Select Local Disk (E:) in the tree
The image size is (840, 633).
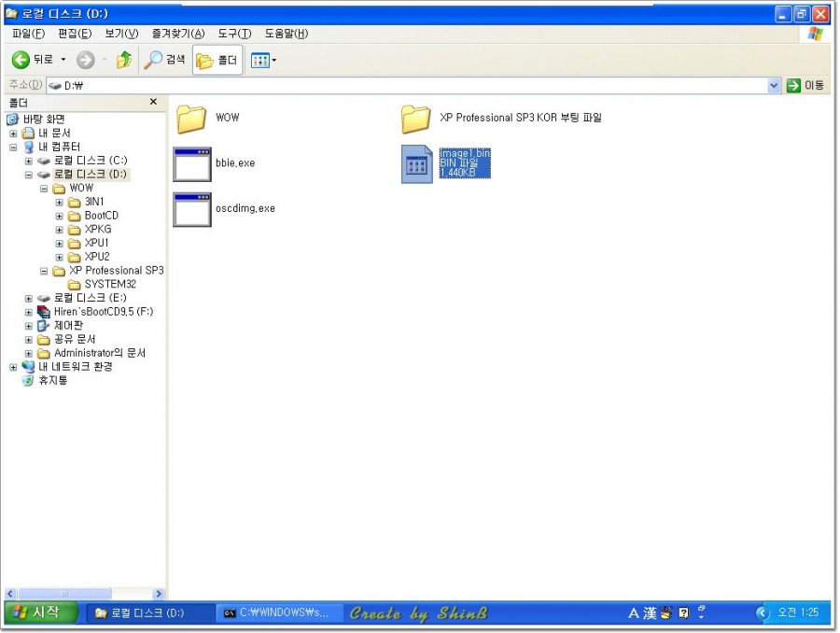click(90, 298)
